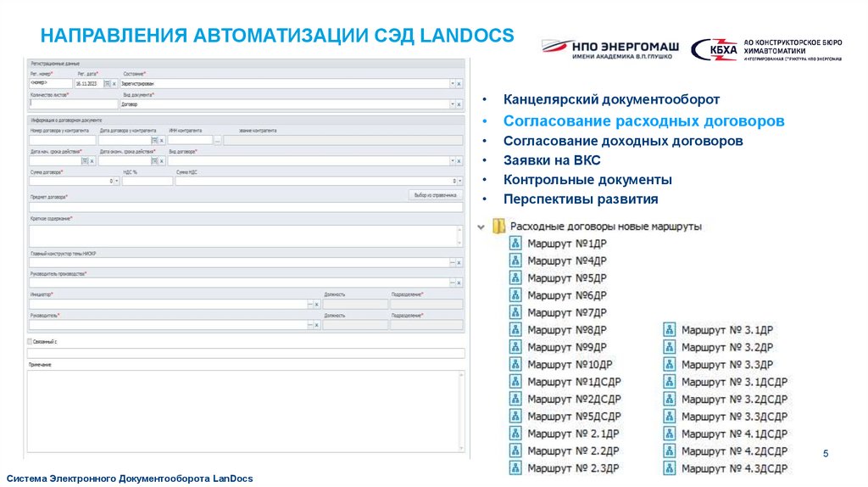Click the route icon beside Маршрут № 3.1ДР

(x=670, y=330)
